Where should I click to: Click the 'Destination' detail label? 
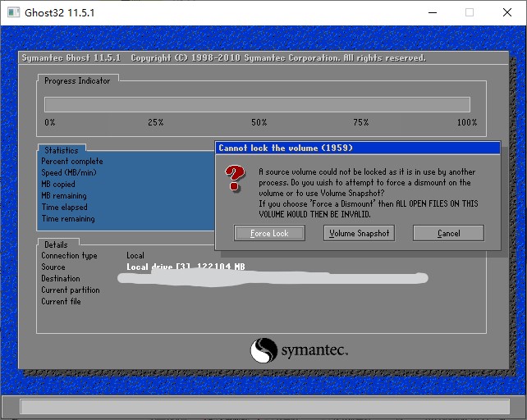[x=61, y=279]
